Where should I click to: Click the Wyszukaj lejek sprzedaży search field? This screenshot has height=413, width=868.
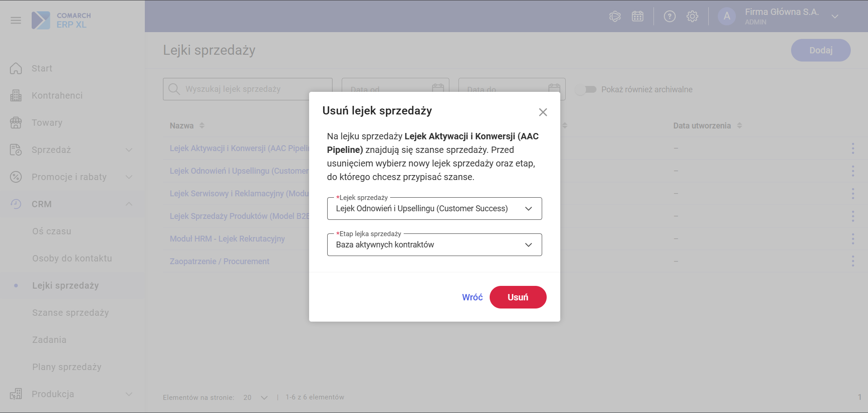(248, 89)
